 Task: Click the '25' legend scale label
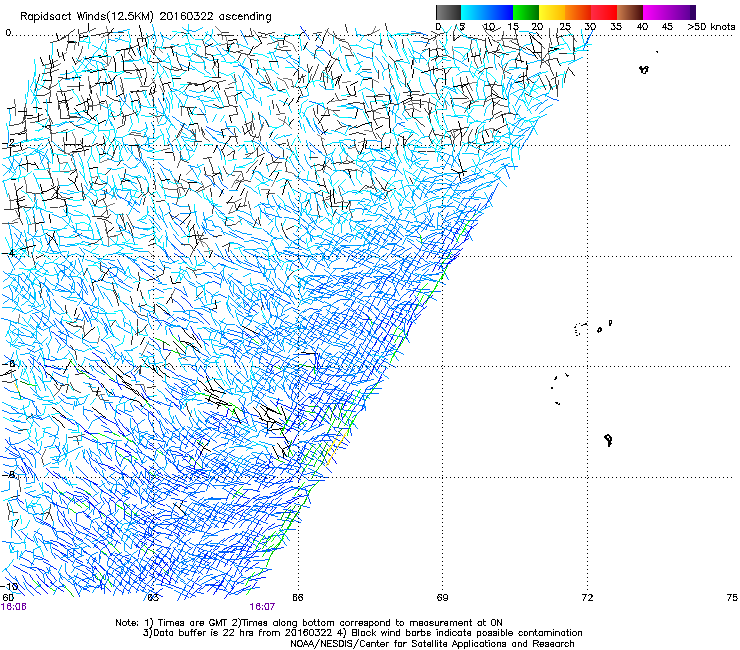565,26
